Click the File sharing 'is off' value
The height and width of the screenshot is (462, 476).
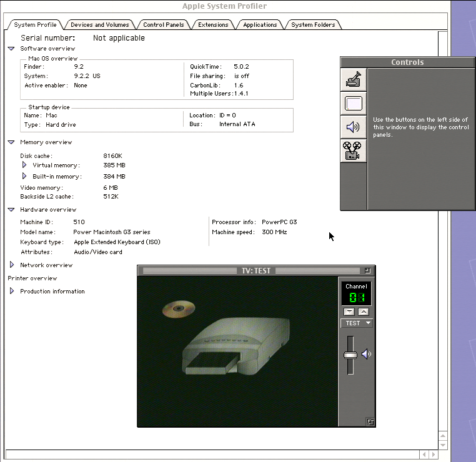point(242,76)
